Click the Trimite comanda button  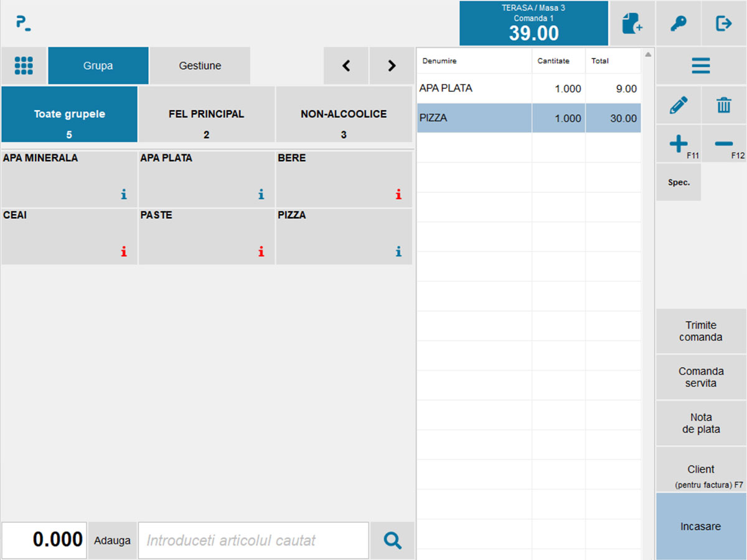coord(701,331)
